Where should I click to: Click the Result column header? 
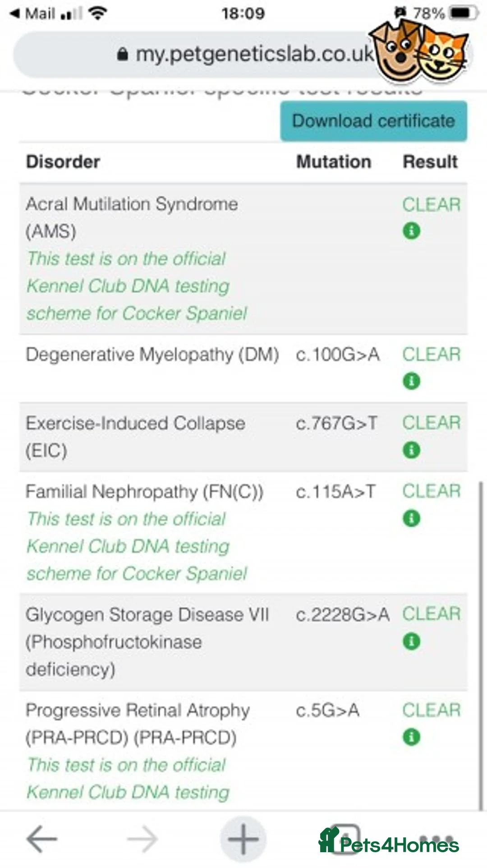tap(430, 162)
